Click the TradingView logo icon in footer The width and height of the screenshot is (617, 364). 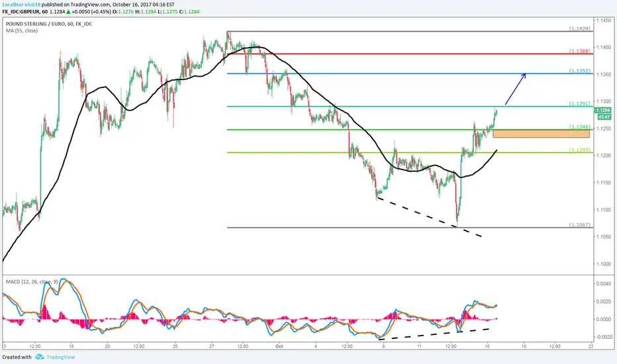[x=39, y=357]
